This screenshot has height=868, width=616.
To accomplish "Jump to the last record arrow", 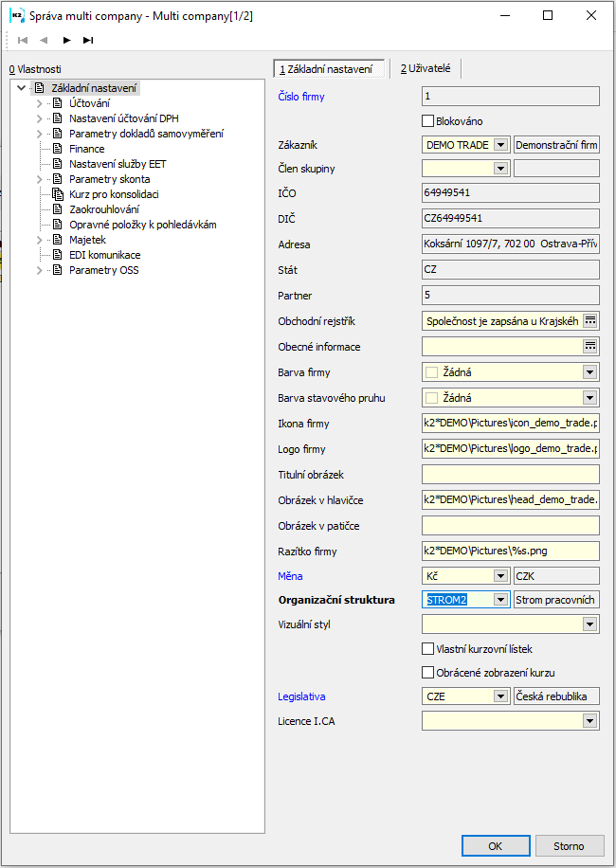I will pos(88,40).
